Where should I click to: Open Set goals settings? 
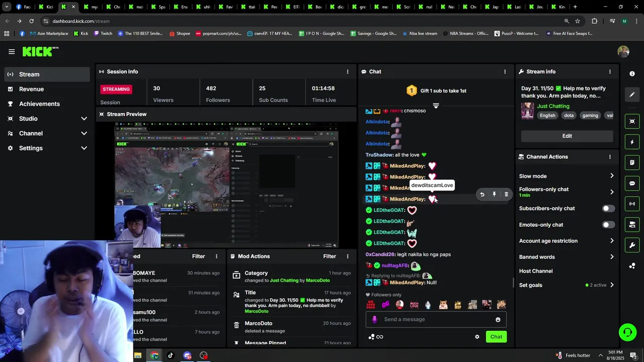coord(567,285)
